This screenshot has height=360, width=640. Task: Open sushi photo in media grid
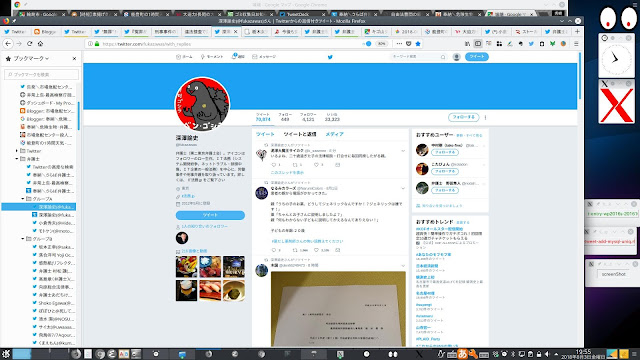coord(210,291)
